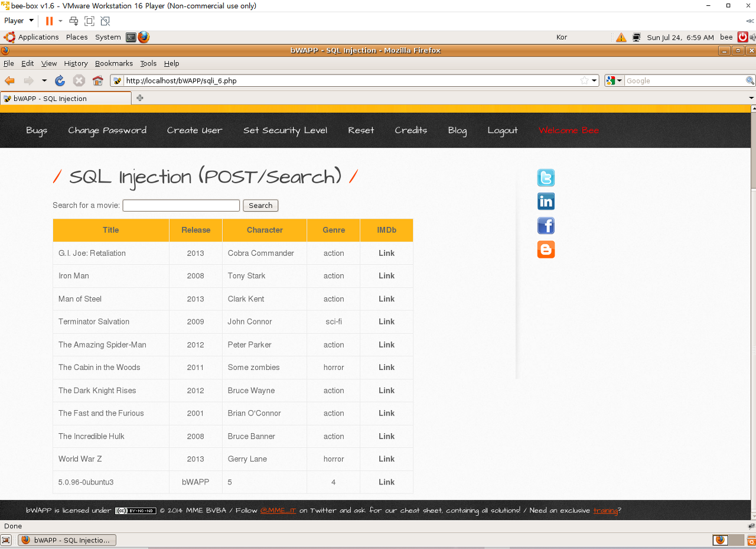
Task: Click the Firefox Back arrow
Action: tap(9, 81)
